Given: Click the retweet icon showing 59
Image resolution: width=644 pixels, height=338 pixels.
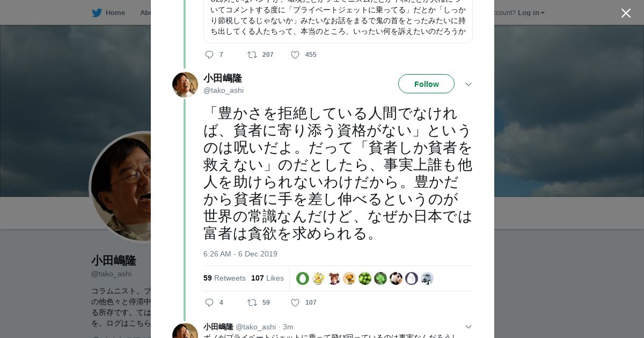Looking at the screenshot, I should (252, 303).
